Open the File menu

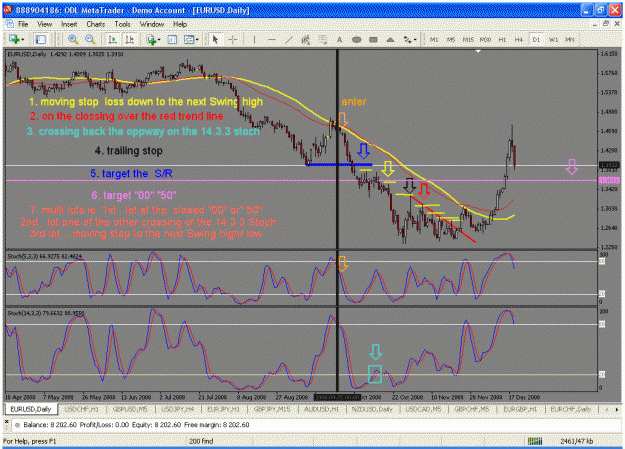pos(23,24)
